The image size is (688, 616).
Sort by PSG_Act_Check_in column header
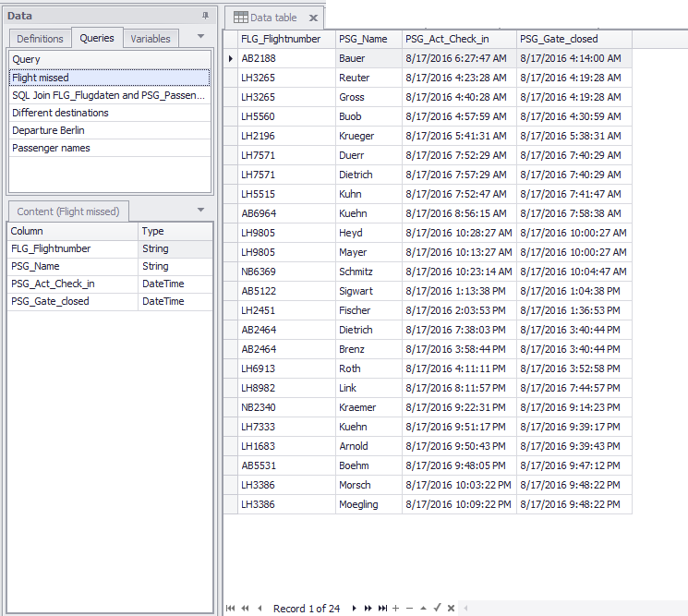click(x=459, y=39)
